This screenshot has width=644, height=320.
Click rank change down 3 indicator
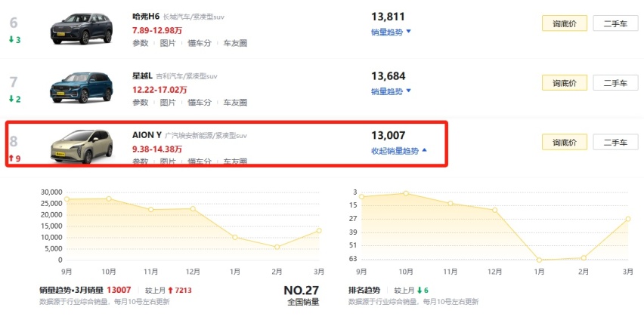tap(14, 40)
